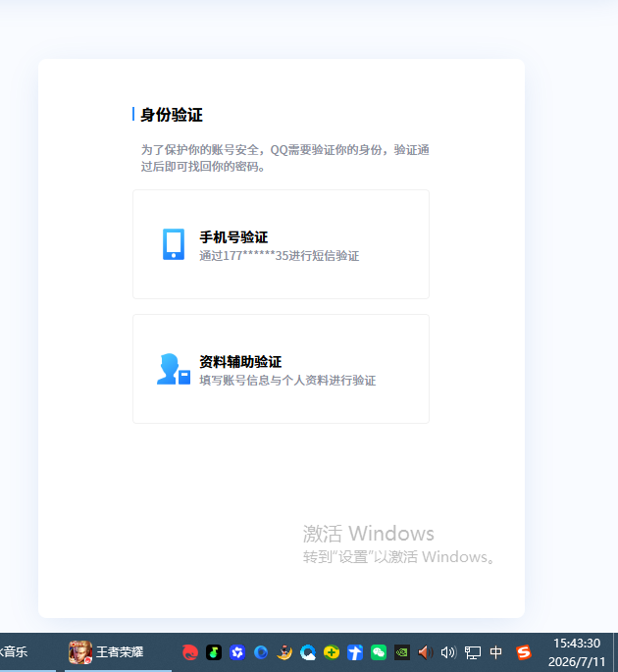
Task: Open the NVIDIA tray icon
Action: (x=402, y=652)
